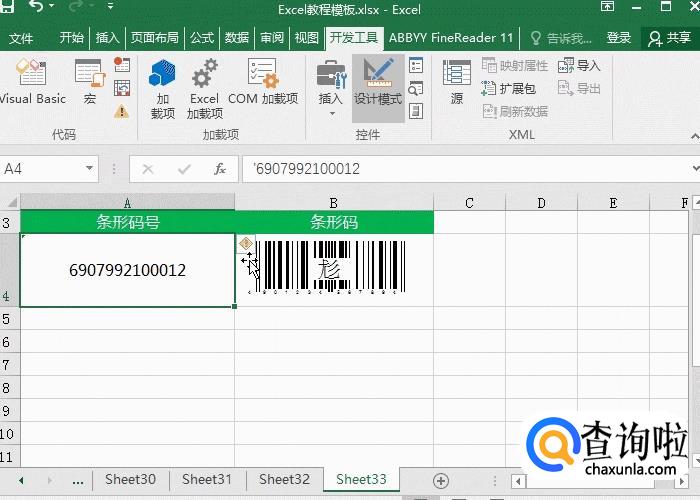Add a new sheet
700x500 pixels.
click(441, 480)
